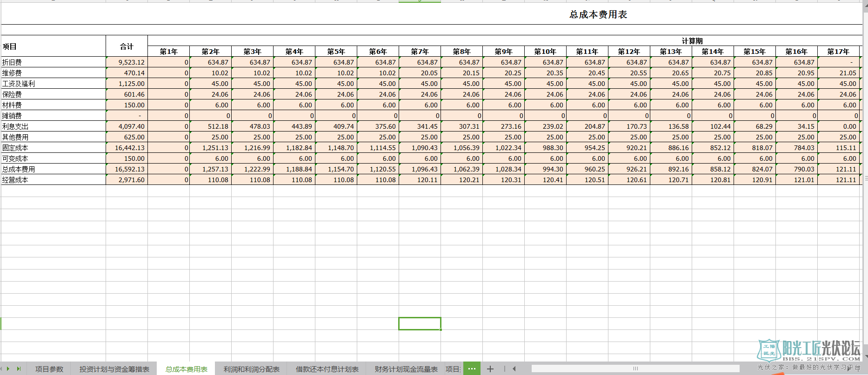
Task: Select the 总成本费用 row label
Action: [x=53, y=169]
